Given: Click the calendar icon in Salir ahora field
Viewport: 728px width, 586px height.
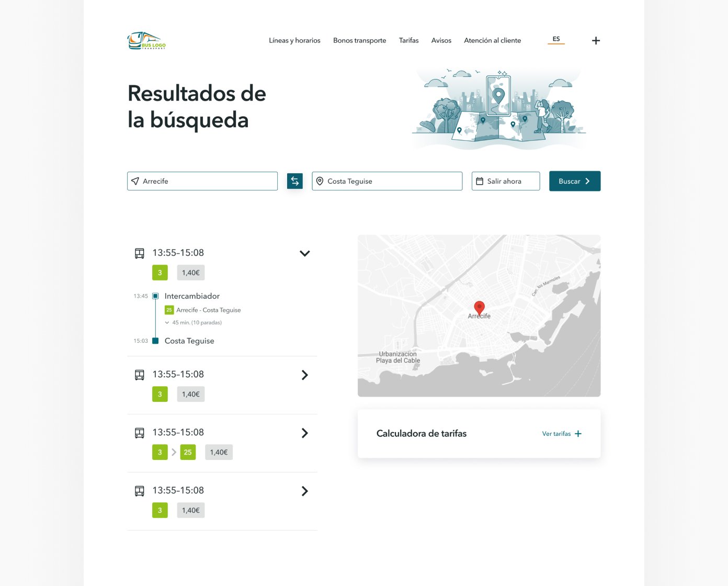Looking at the screenshot, I should tap(480, 181).
